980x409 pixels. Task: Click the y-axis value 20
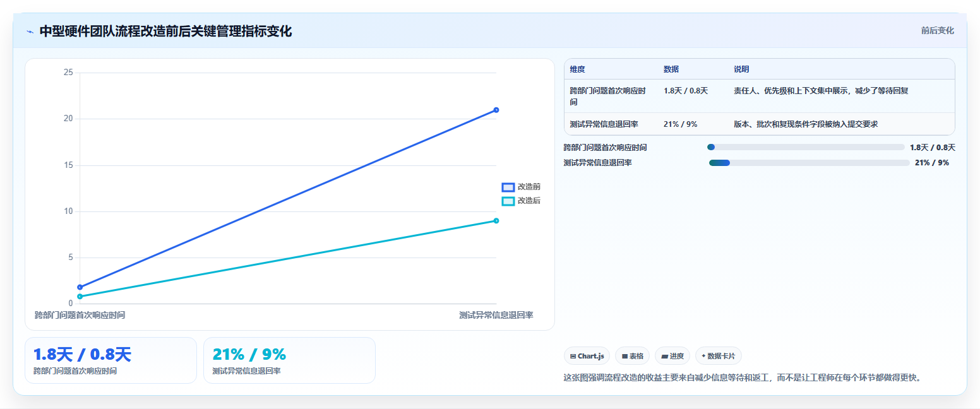pyautogui.click(x=68, y=119)
